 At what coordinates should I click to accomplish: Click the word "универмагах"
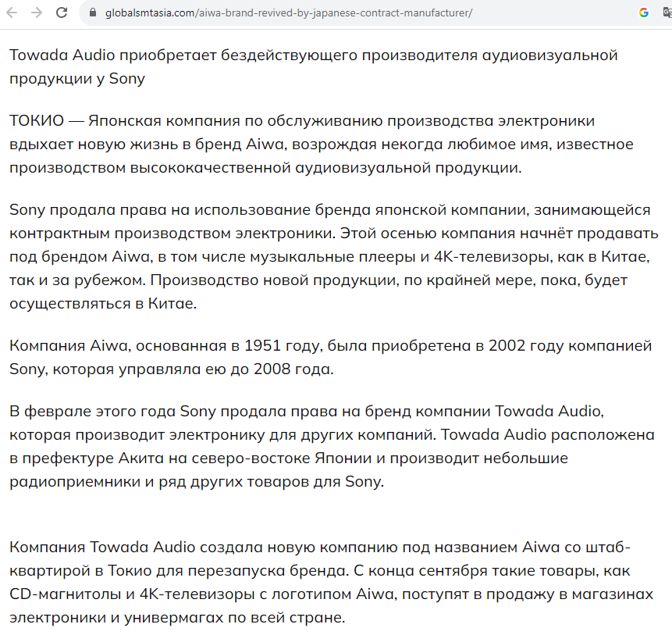click(x=173, y=618)
